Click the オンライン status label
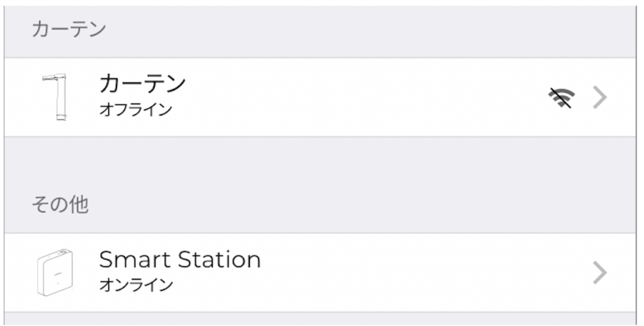644x326 pixels. [x=135, y=285]
